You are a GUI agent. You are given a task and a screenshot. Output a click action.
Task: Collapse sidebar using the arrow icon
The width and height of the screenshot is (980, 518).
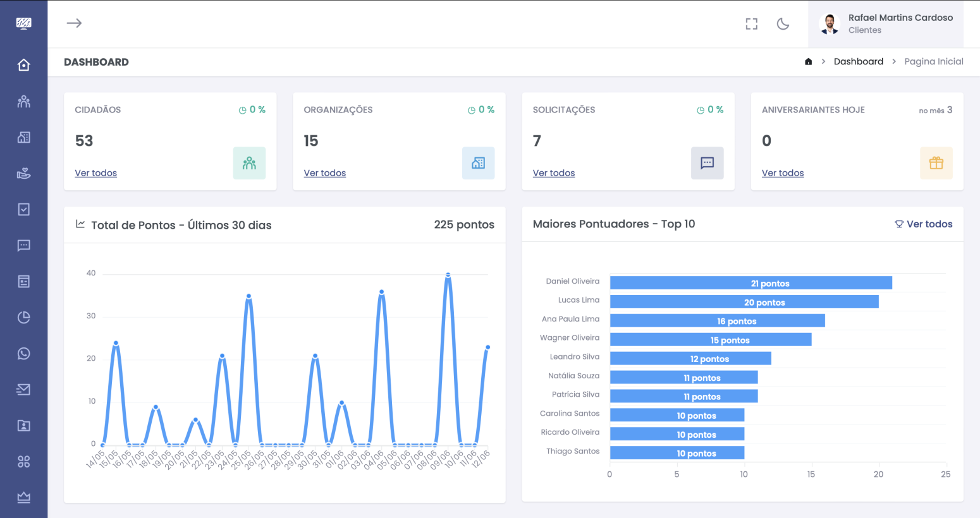click(x=74, y=23)
